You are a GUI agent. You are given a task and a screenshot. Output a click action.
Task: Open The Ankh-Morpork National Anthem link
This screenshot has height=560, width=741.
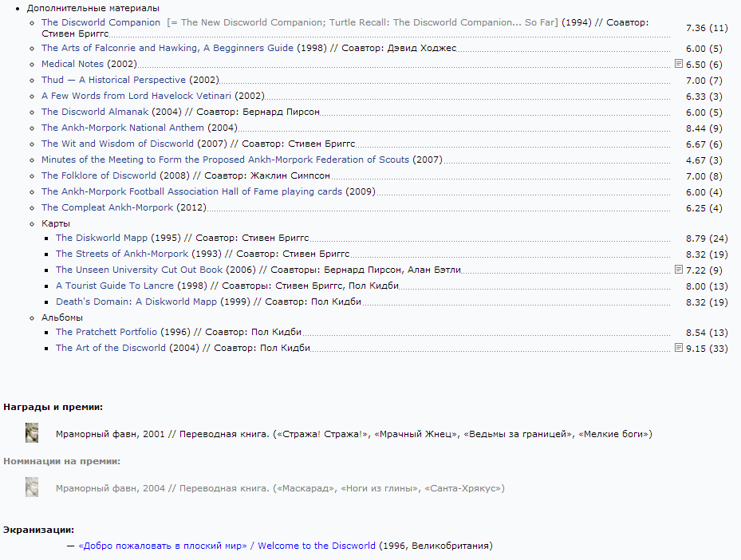(x=122, y=128)
